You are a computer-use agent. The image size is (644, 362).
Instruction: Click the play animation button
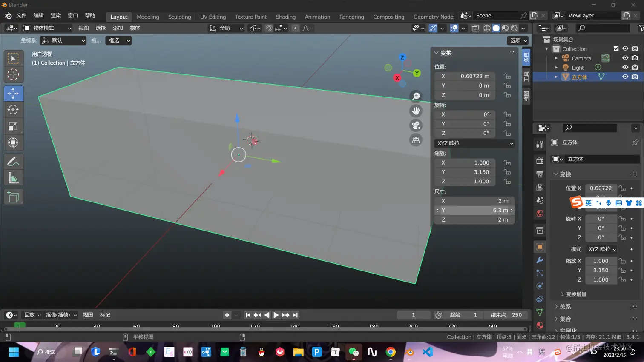click(x=276, y=315)
